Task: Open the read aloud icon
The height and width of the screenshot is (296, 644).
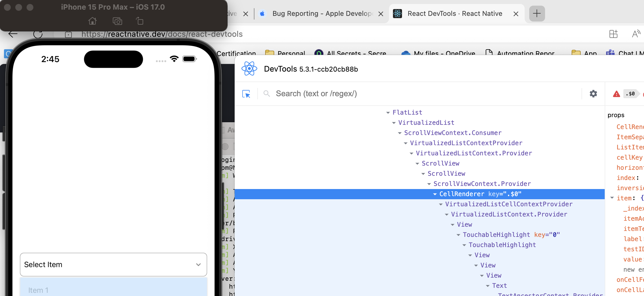Action: (636, 34)
